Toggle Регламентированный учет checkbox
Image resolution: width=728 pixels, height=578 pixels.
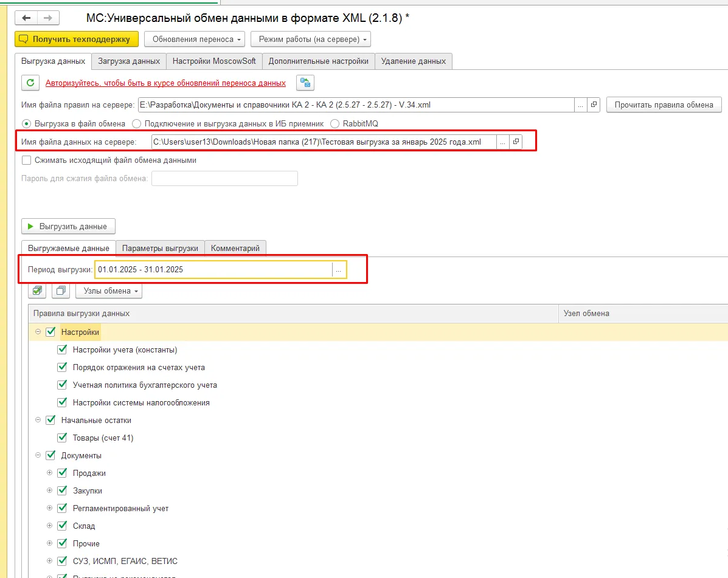pos(62,509)
